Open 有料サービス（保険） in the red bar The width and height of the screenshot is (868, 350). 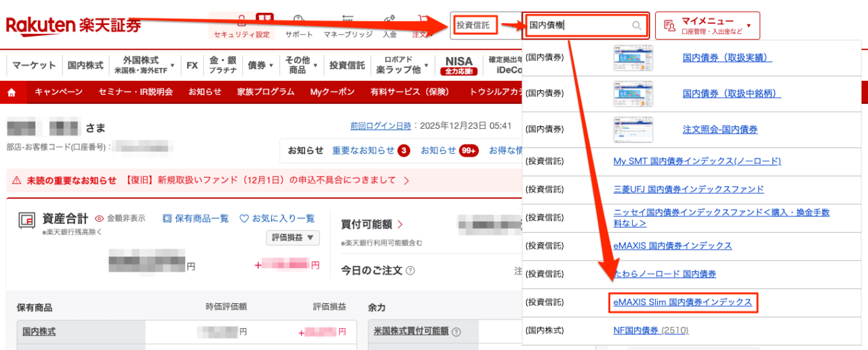[410, 92]
